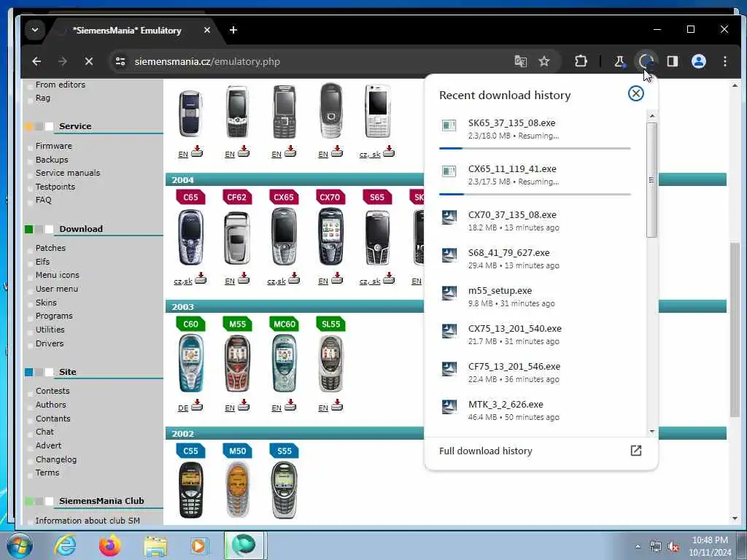Select the SiemensMania Emulátory tab
747x560 pixels.
[x=127, y=31]
